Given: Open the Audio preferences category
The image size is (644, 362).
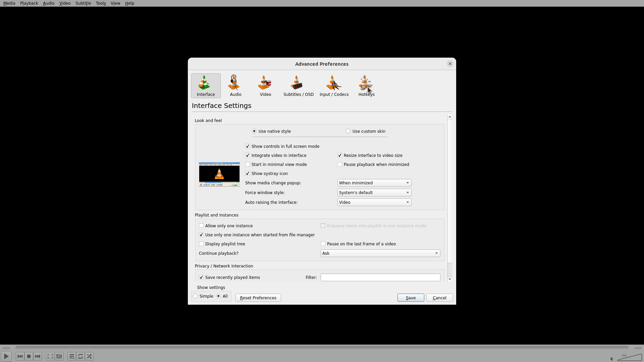Looking at the screenshot, I should click(x=235, y=86).
